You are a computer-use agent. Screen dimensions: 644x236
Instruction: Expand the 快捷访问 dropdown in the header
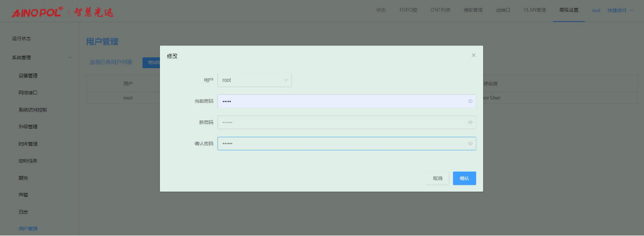pyautogui.click(x=620, y=10)
